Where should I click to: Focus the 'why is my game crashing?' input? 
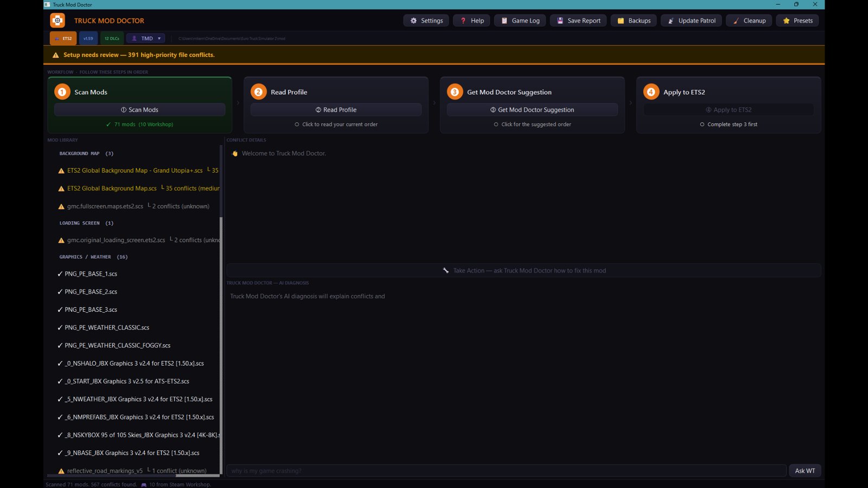[506, 471]
